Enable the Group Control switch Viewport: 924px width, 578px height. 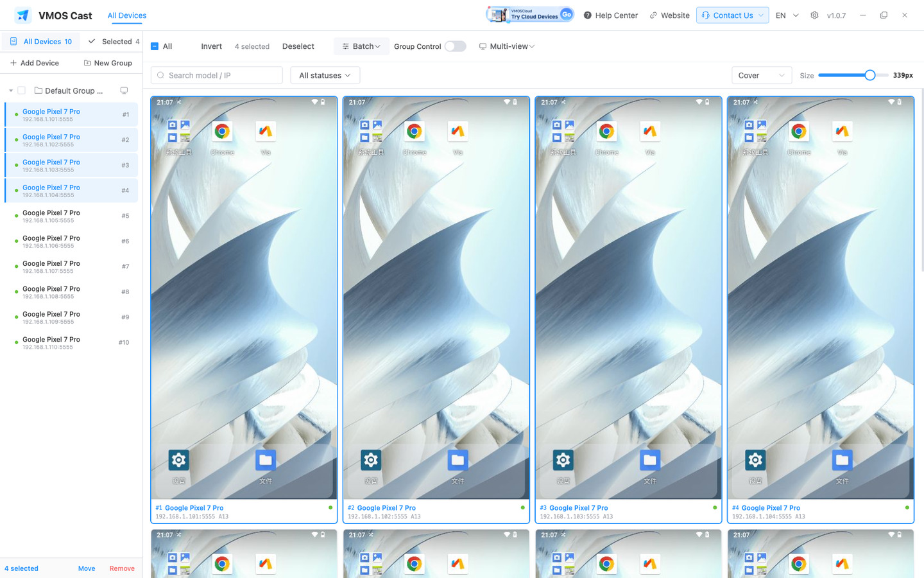point(455,46)
